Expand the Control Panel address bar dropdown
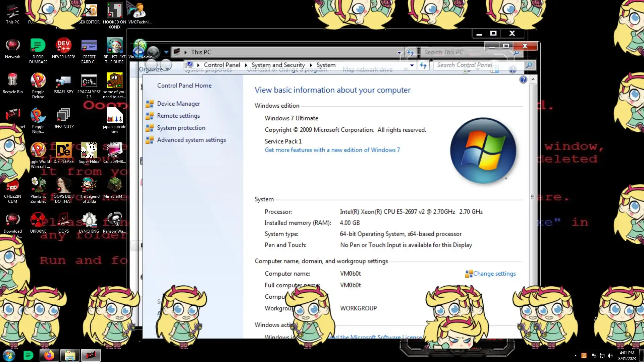Image resolution: width=644 pixels, height=362 pixels. [x=412, y=65]
